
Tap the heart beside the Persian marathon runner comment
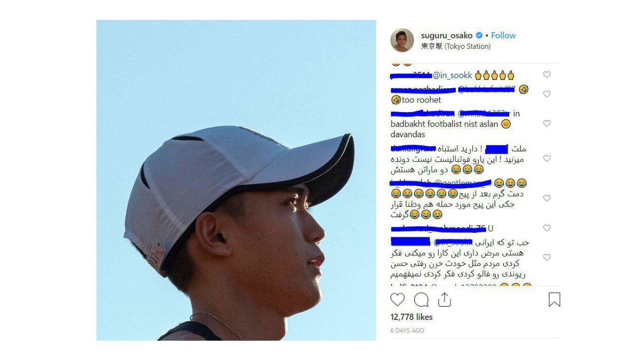[547, 158]
